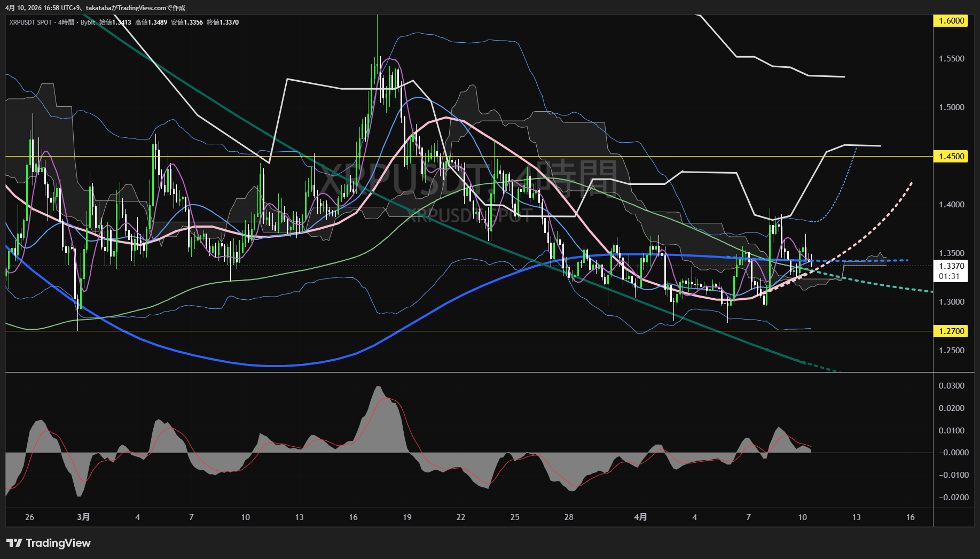Click the yellow 1.4500 price label
The width and height of the screenshot is (980, 559).
[x=951, y=157]
